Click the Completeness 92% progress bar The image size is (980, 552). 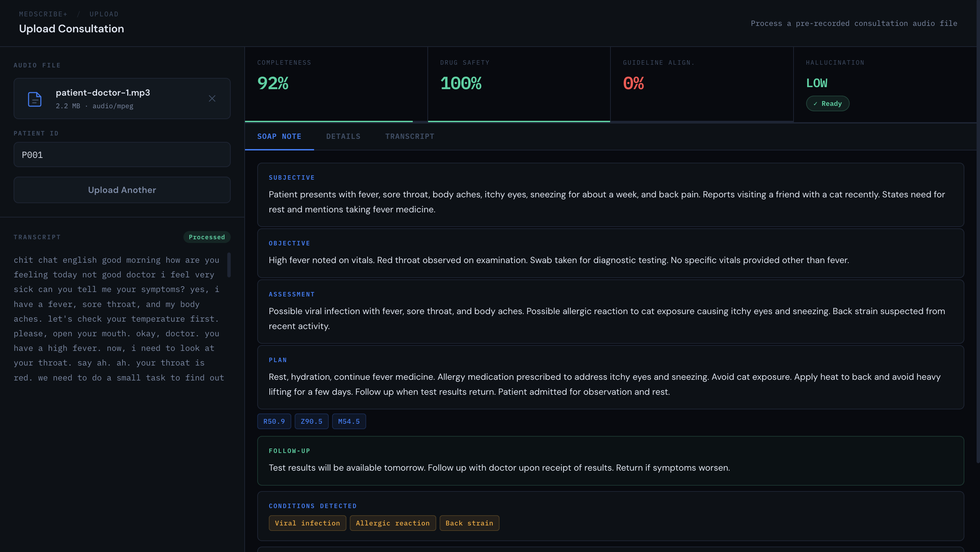point(329,121)
